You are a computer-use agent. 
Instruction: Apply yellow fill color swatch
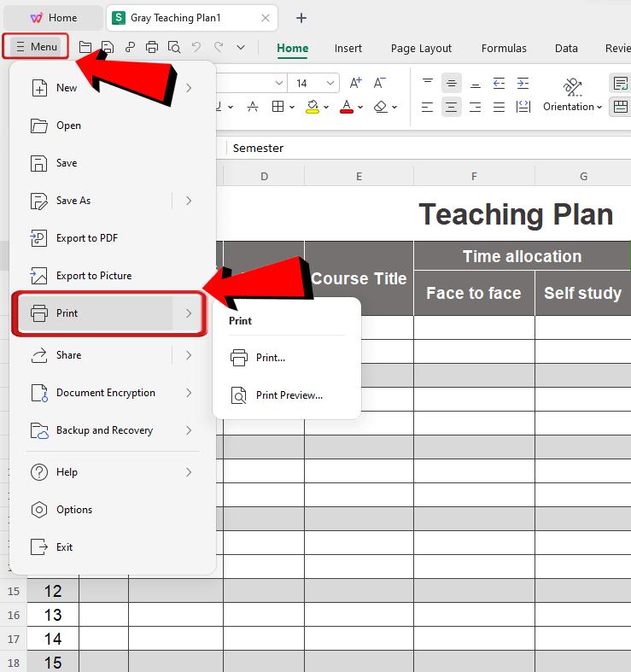(313, 107)
